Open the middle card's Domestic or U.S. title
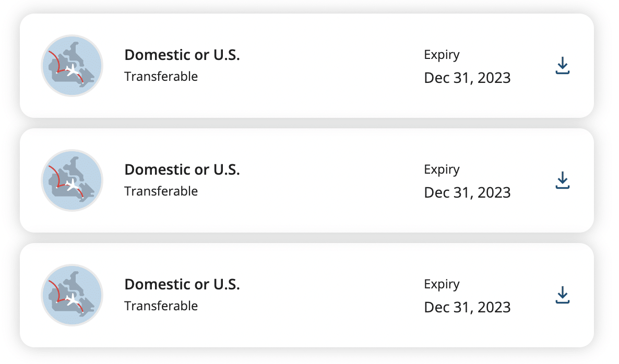This screenshot has width=619, height=364. coord(182,170)
